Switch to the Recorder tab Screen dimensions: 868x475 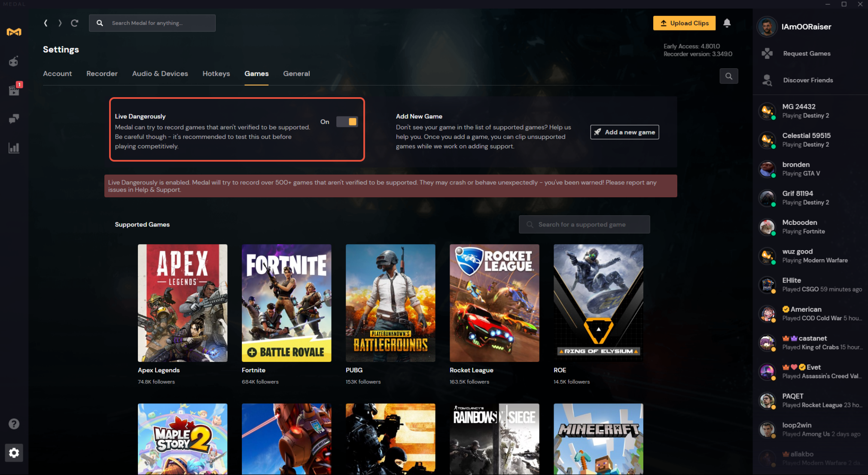pos(102,74)
